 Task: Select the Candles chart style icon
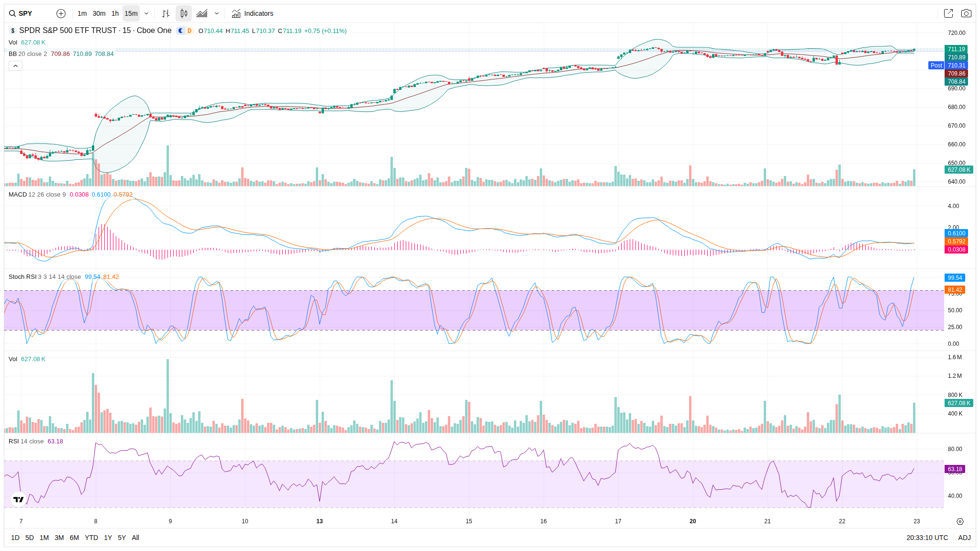click(184, 13)
